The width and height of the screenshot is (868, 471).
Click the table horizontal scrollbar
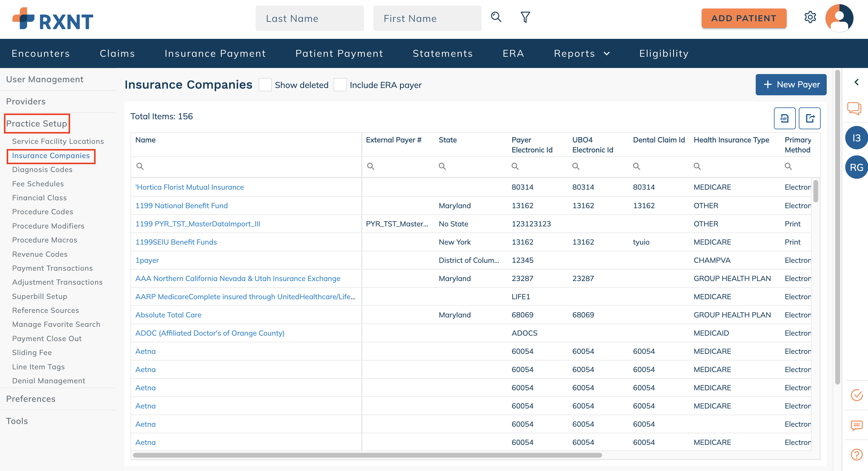pyautogui.click(x=367, y=455)
